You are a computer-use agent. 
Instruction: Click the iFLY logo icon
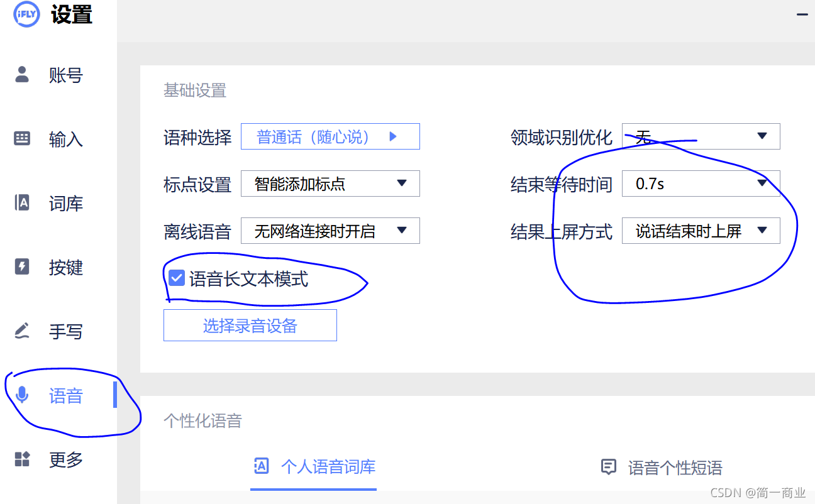(26, 13)
